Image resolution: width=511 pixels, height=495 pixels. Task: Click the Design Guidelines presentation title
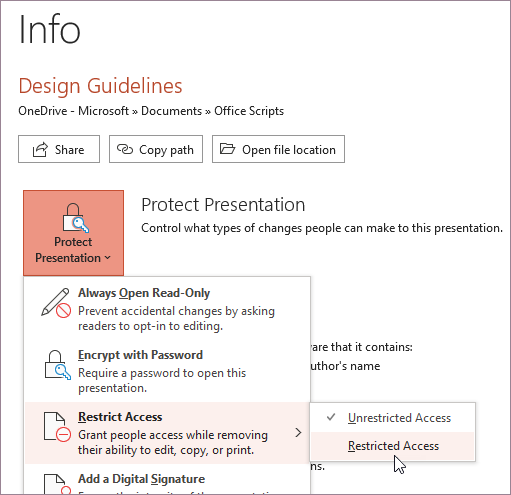(100, 86)
